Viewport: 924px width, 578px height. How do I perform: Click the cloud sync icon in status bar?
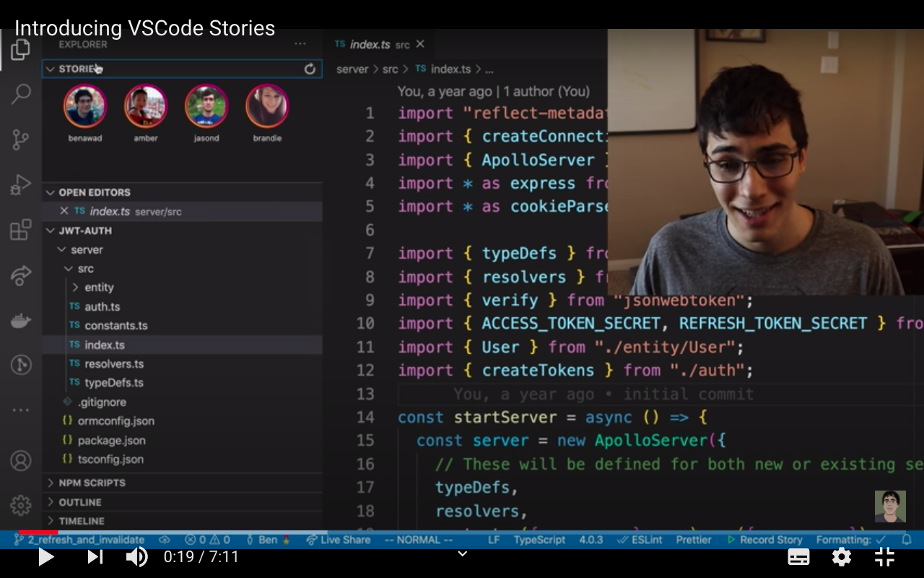point(165,540)
